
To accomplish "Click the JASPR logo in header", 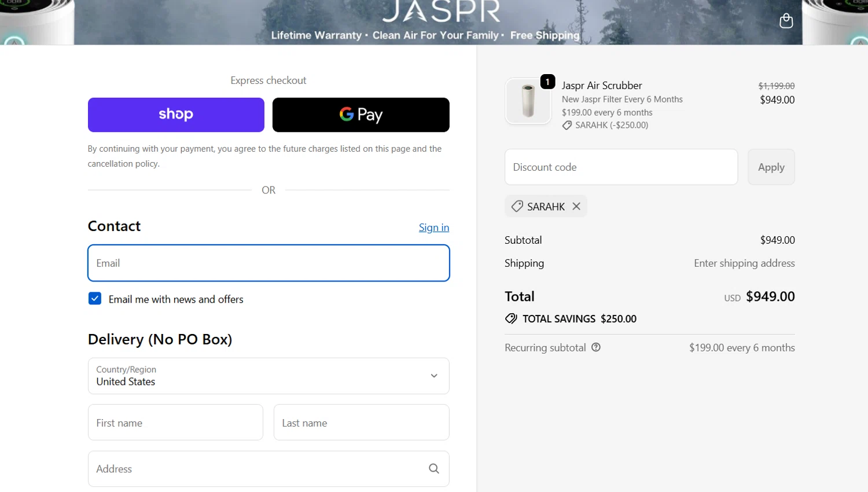I will (442, 12).
